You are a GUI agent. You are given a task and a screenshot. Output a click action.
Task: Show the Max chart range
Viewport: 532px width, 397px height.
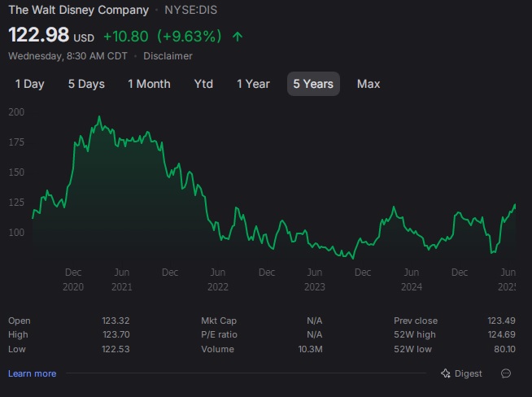[x=368, y=84]
